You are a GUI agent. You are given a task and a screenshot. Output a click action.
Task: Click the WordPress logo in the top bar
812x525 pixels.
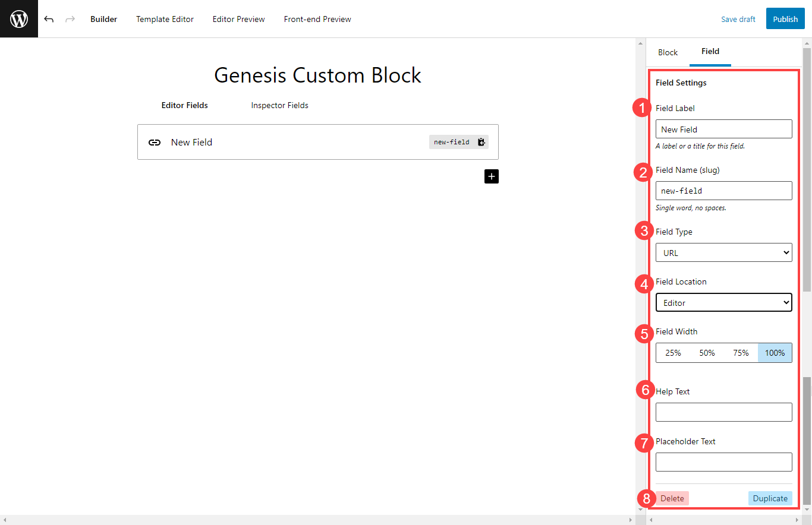click(18, 18)
